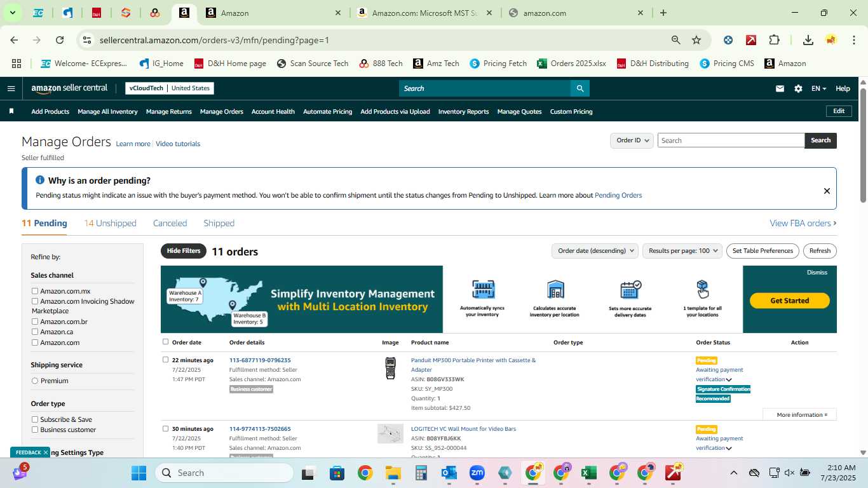Open Windows Start menu

coord(139,473)
